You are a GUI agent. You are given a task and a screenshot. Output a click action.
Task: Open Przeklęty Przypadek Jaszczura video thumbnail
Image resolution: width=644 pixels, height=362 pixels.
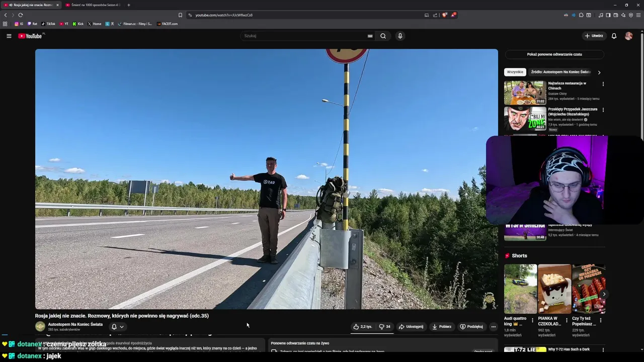525,119
